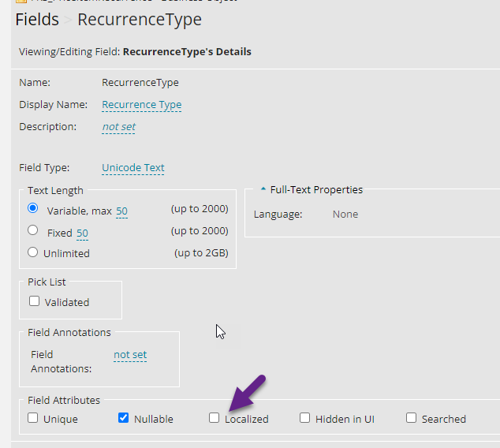
Task: Choose the Unlimited text length option
Action: (x=32, y=252)
